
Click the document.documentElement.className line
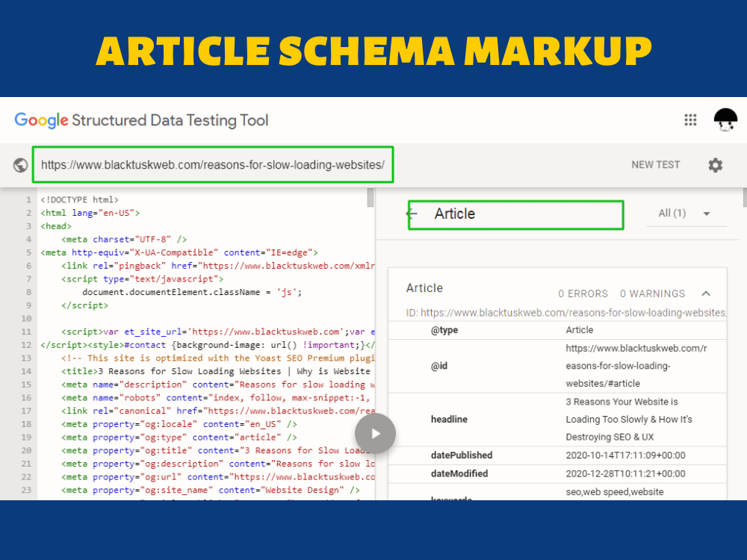click(192, 292)
